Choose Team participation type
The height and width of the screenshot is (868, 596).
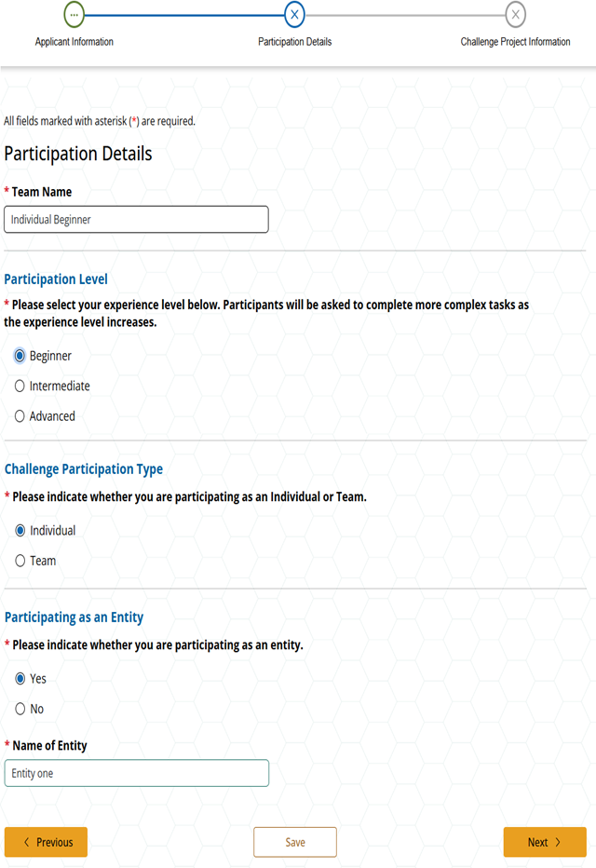[20, 561]
